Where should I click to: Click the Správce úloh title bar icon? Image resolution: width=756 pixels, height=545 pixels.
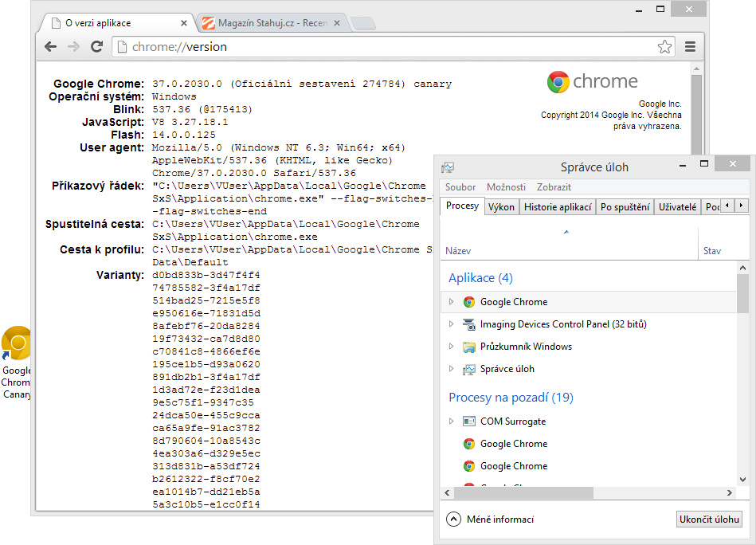(x=448, y=167)
